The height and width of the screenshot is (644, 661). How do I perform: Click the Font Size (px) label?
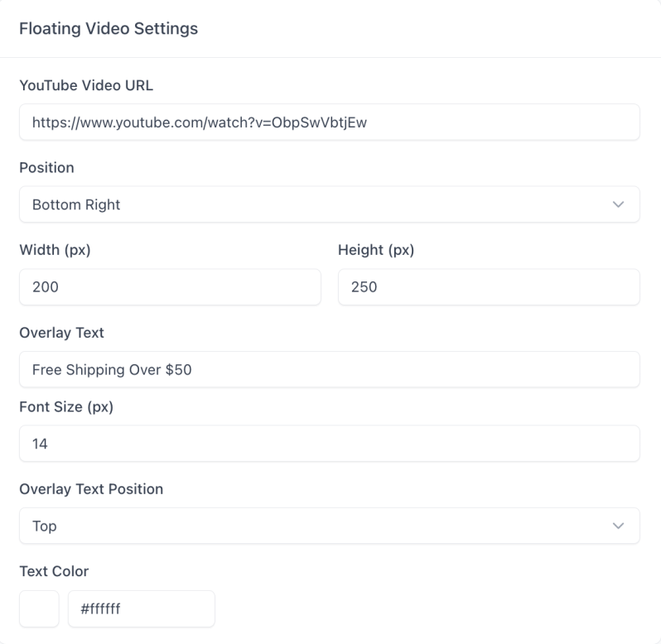pyautogui.click(x=66, y=407)
